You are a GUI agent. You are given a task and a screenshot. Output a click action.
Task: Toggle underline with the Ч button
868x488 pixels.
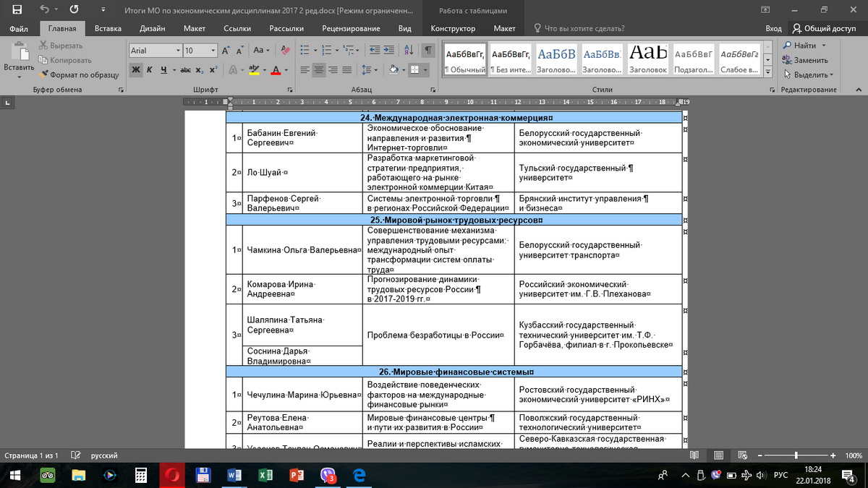(163, 70)
